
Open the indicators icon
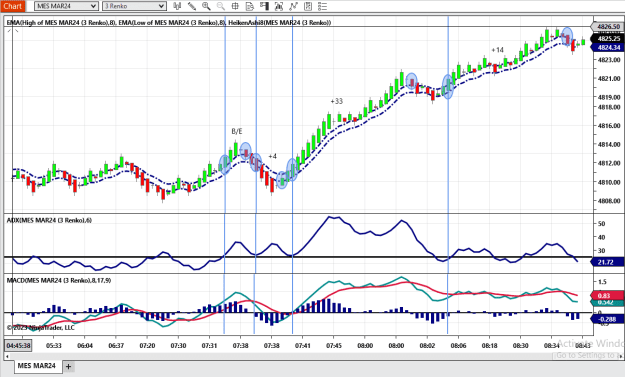click(293, 6)
